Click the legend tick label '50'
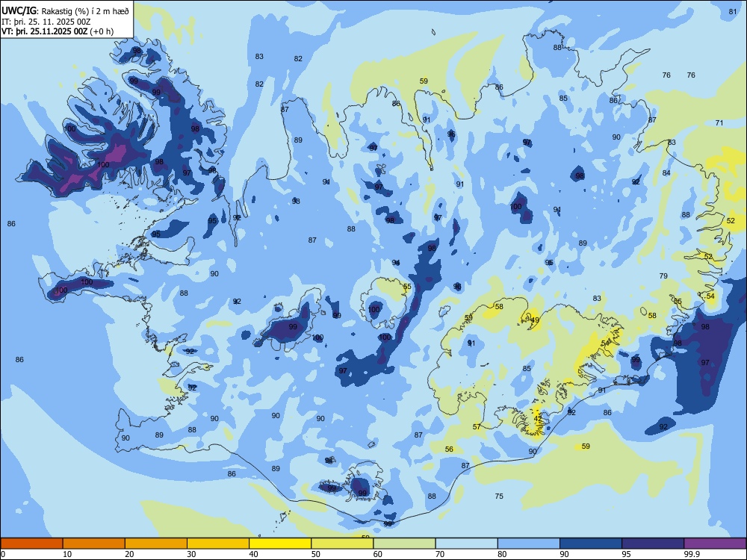Screen dimensions: 747x560 tap(316, 554)
